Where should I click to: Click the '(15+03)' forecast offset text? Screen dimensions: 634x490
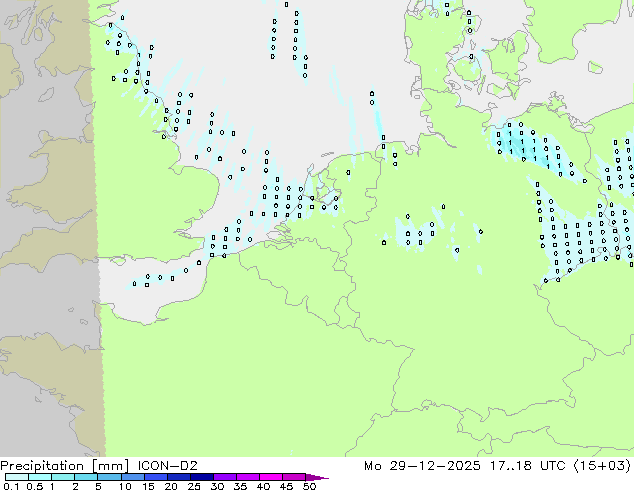tap(602, 466)
